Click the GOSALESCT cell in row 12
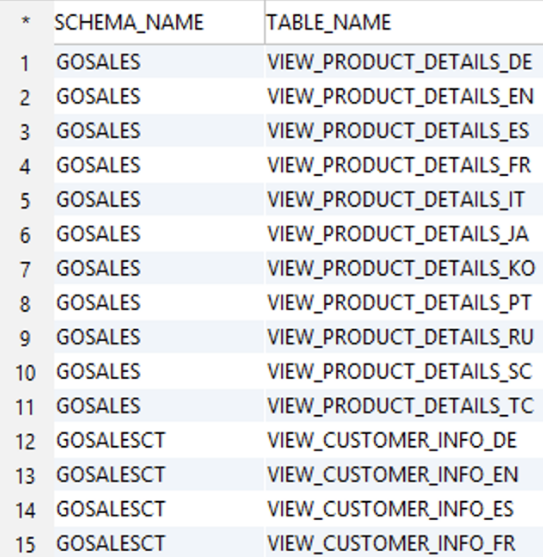Viewport: 543px width, 557px height. click(x=159, y=440)
